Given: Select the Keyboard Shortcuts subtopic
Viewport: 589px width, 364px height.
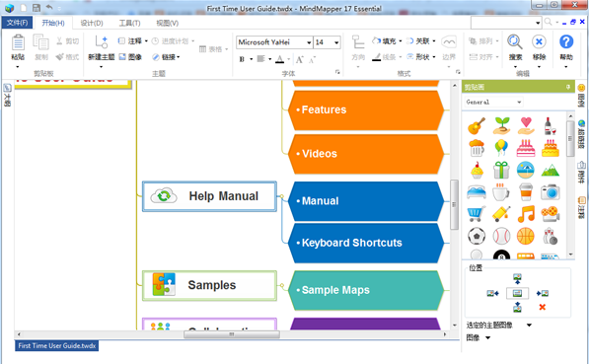Looking at the screenshot, I should point(366,243).
